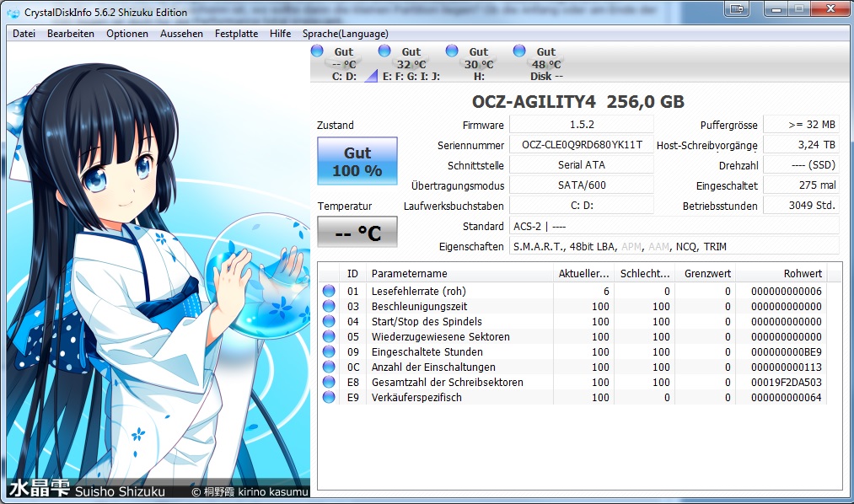
Task: Click the OCZ-AGILITY4 256,0 GB model title
Action: [577, 102]
